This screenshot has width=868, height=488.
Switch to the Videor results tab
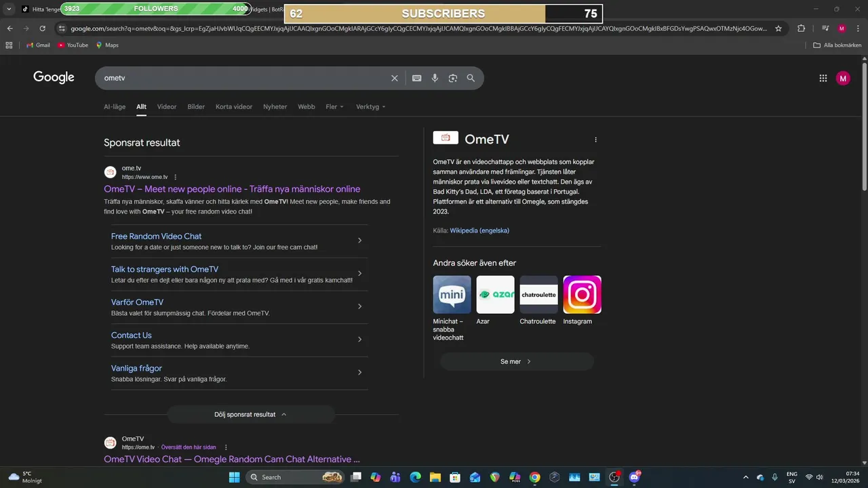[x=167, y=106]
